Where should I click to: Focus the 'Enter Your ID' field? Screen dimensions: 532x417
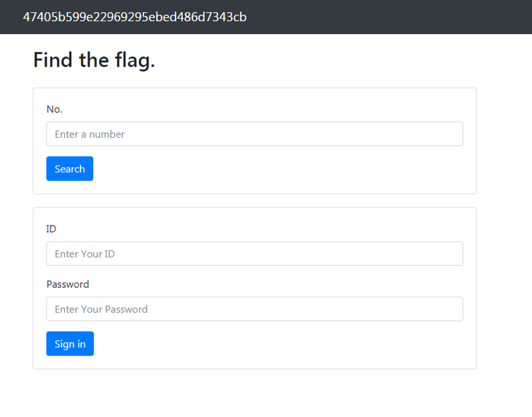point(255,254)
